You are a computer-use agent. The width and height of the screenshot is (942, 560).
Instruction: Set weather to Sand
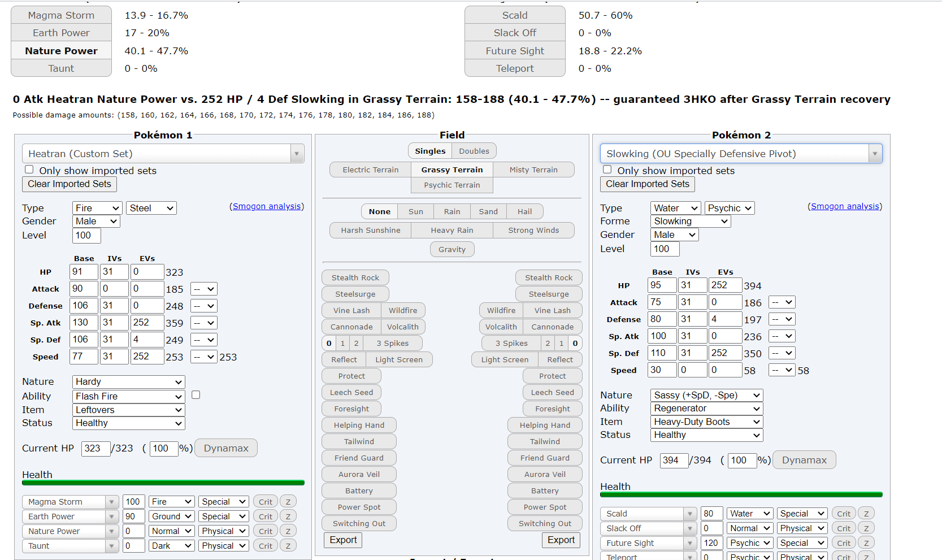click(488, 211)
